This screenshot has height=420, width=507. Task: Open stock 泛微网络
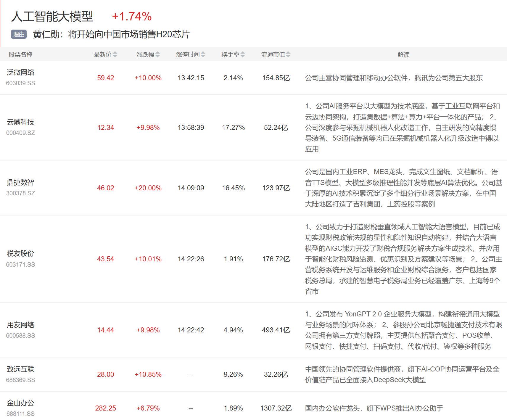[x=20, y=72]
